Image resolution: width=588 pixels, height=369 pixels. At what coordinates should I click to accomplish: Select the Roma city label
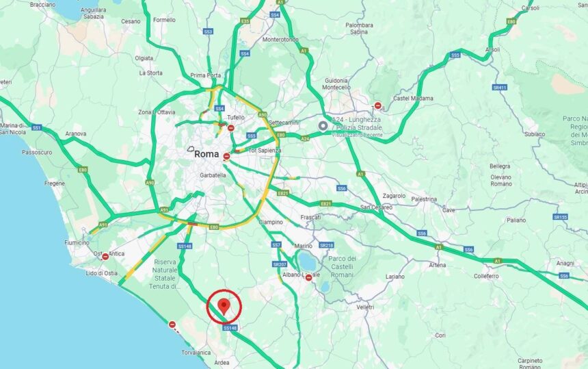tap(206, 154)
